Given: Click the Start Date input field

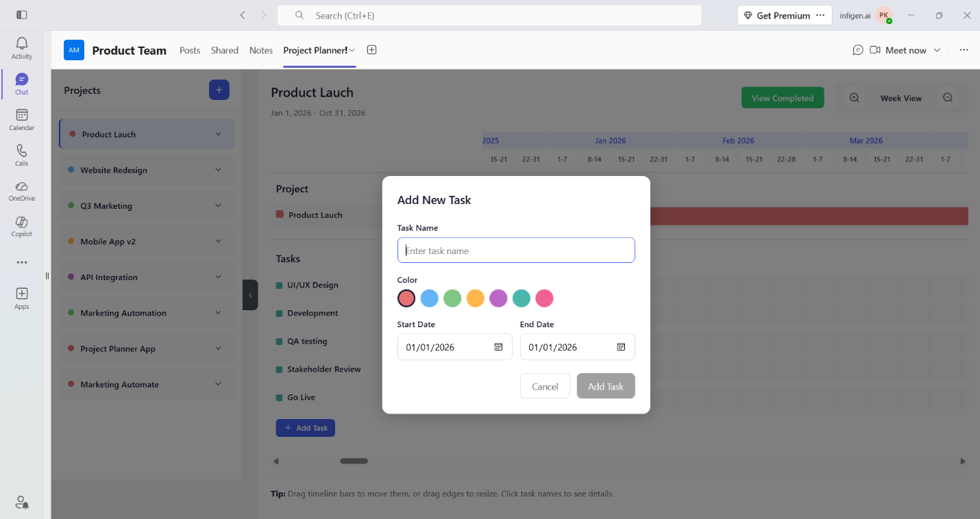Looking at the screenshot, I should (455, 347).
